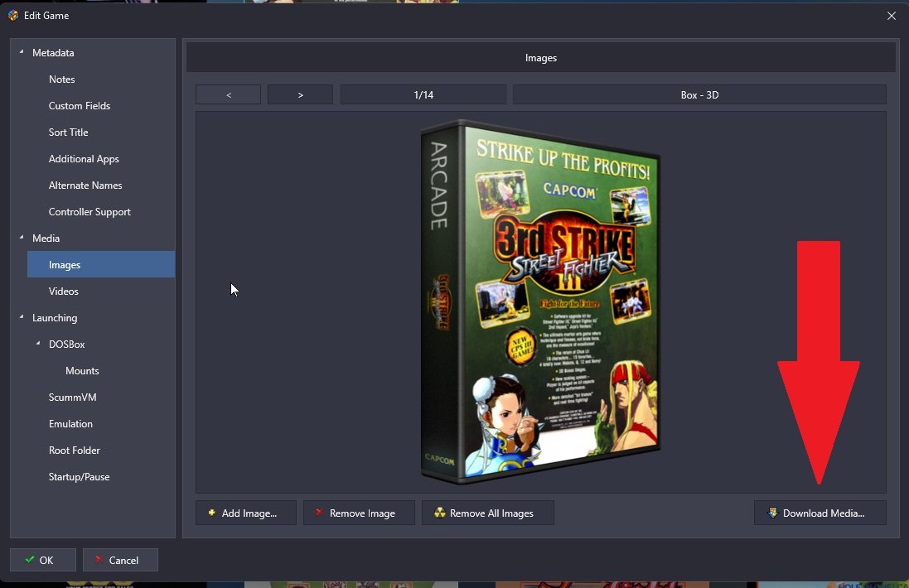Show the next image with the > button
Screen dimensions: 909x588
click(300, 95)
